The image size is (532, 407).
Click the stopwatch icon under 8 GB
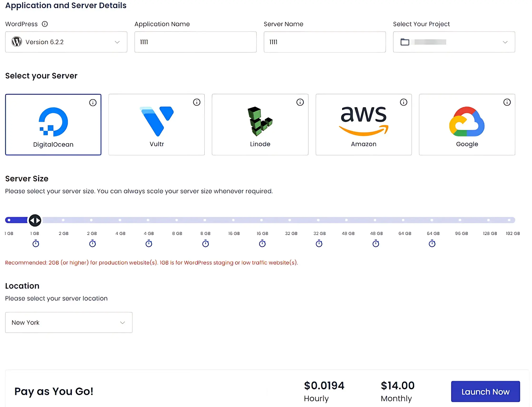[205, 243]
